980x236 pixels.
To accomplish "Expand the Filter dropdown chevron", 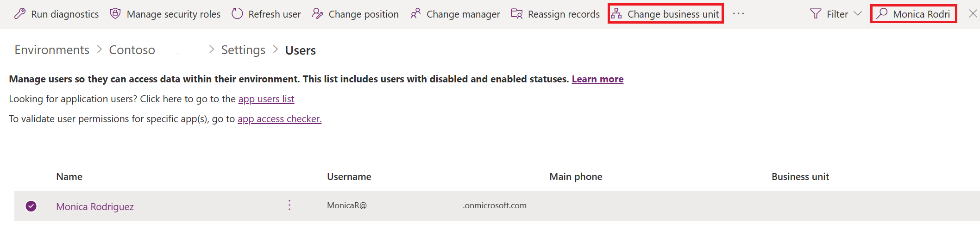I will (x=858, y=14).
